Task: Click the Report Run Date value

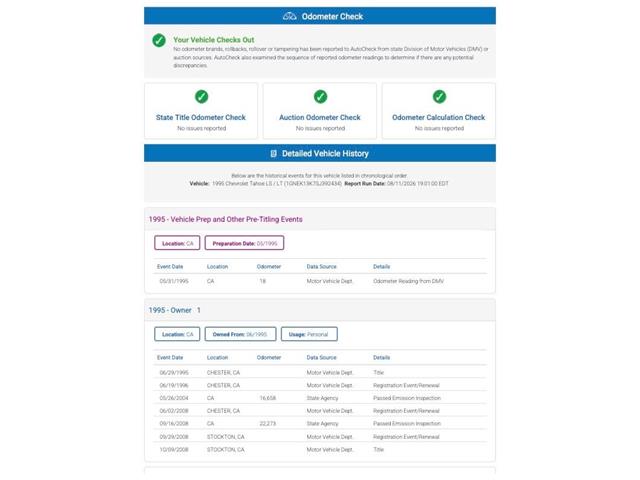Action: tap(417, 184)
